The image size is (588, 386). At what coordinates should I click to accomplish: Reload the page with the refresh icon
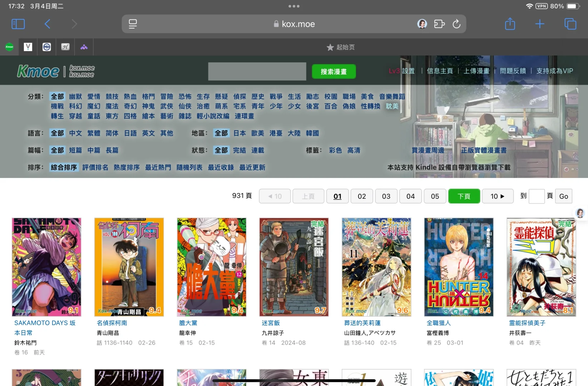(456, 24)
